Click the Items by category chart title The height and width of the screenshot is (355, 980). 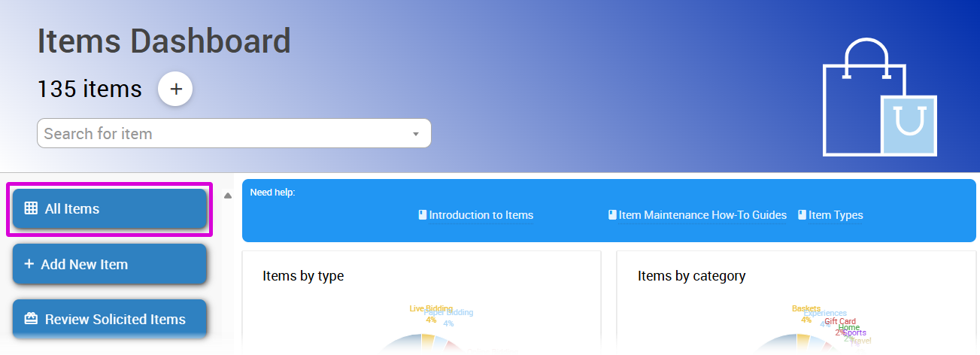691,276
